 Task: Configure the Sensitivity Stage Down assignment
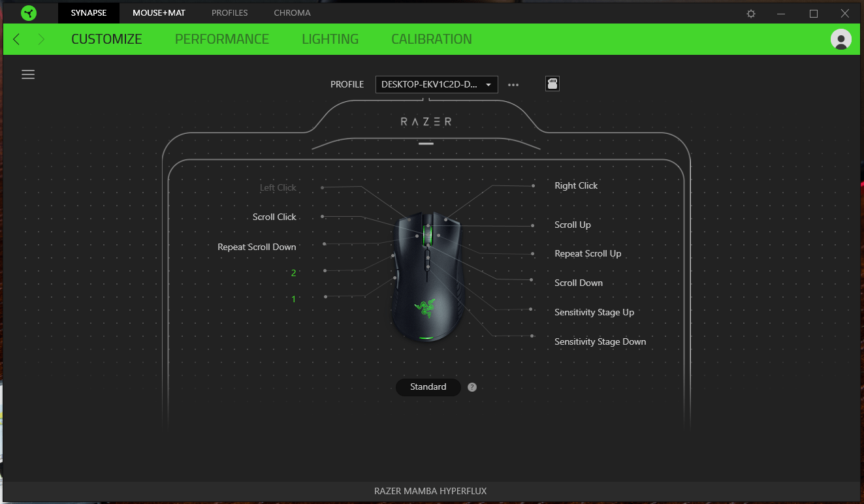600,341
